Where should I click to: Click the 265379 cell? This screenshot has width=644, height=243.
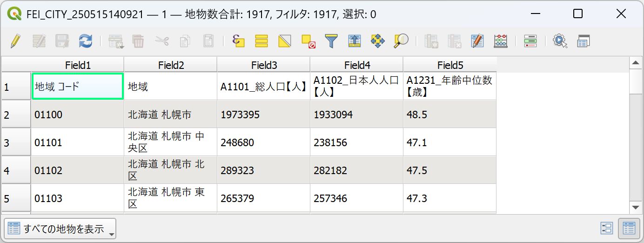pos(264,198)
